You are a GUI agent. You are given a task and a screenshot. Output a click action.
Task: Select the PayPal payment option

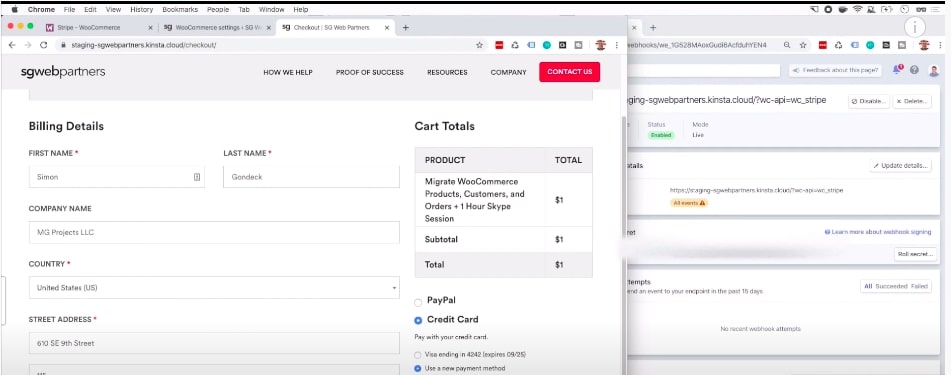point(418,302)
